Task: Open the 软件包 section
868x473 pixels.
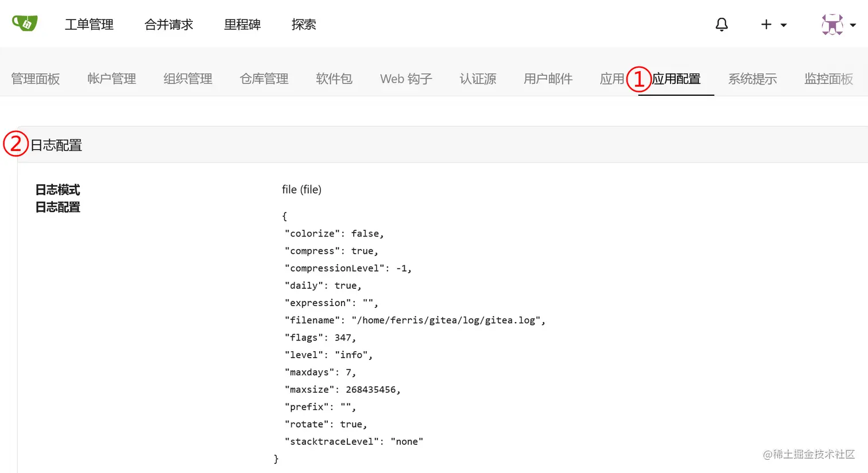Action: [335, 79]
